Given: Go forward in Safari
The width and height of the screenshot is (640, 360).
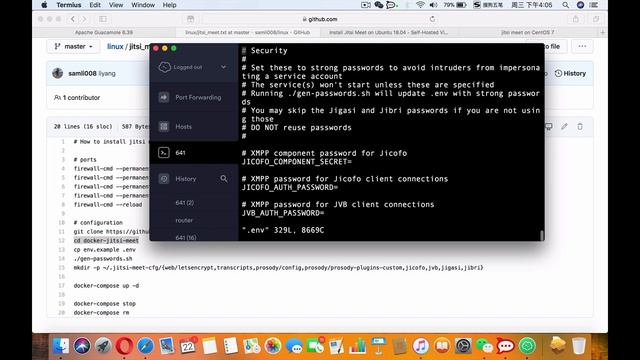Looking at the screenshot, I should pos(84,19).
